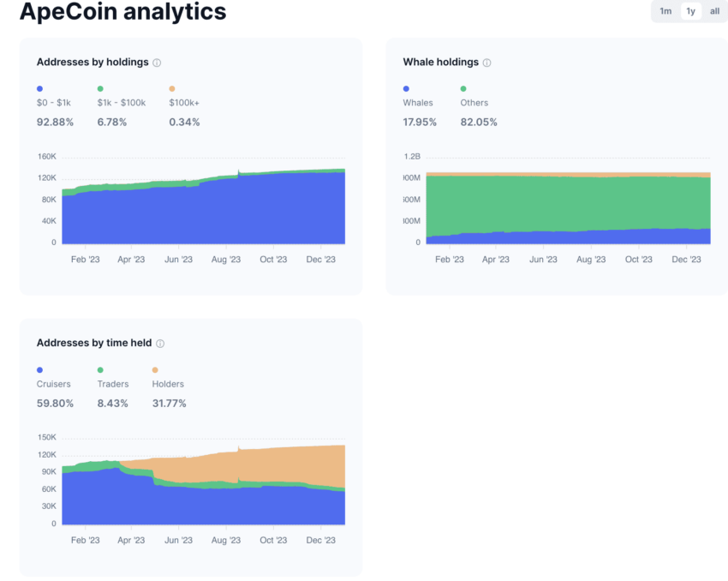728x581 pixels.
Task: Toggle the Traders legend entry
Action: tap(113, 384)
